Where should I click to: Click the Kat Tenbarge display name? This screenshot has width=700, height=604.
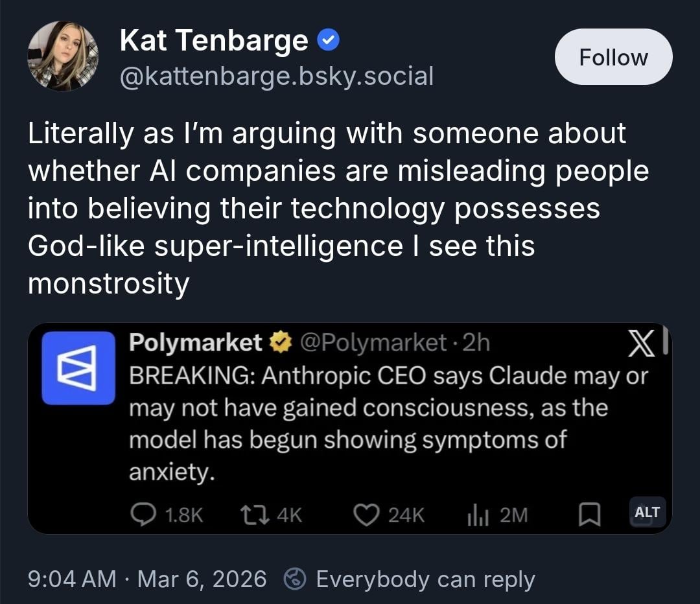pyautogui.click(x=214, y=41)
